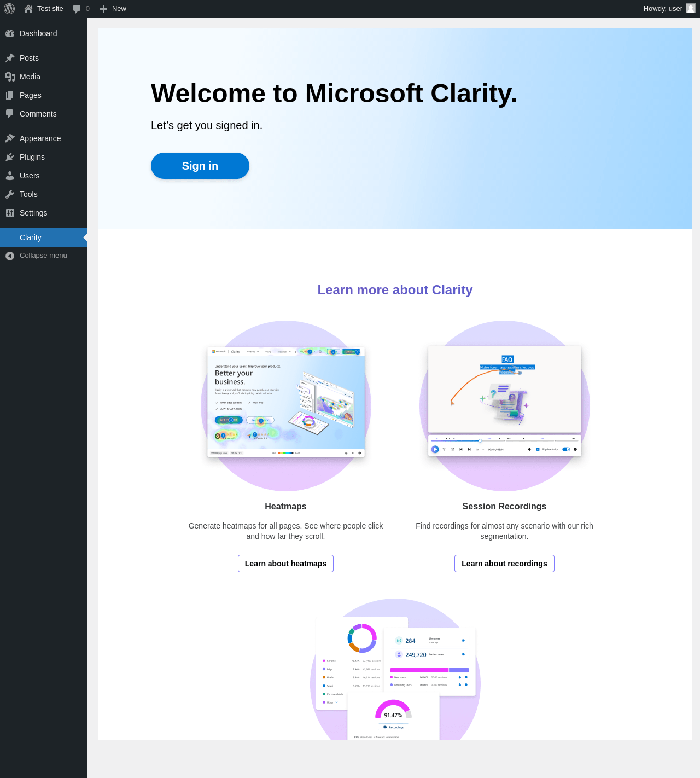Click the Session Recordings heading text
700x778 pixels.
tap(504, 507)
